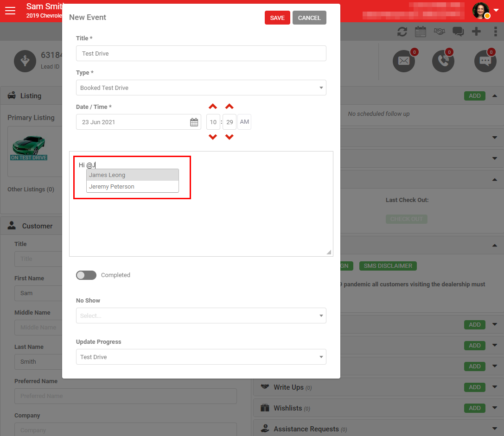Click the lead funnel dollar icon
504x436 pixels.
(25, 61)
